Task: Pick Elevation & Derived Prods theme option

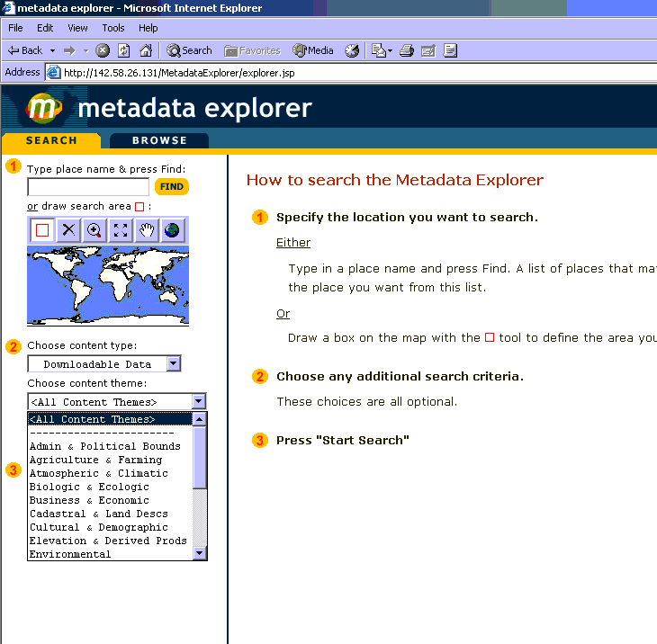Action: tap(107, 541)
